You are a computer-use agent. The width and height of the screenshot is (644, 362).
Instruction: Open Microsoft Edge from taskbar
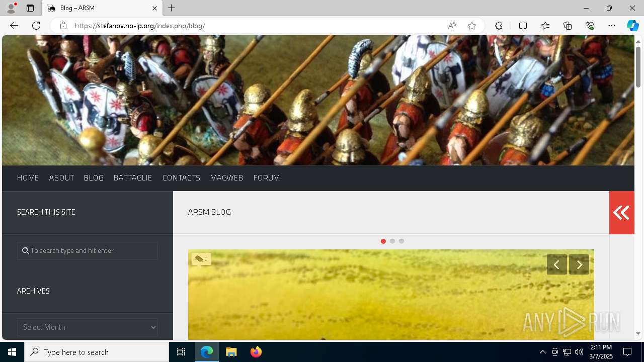(x=207, y=352)
